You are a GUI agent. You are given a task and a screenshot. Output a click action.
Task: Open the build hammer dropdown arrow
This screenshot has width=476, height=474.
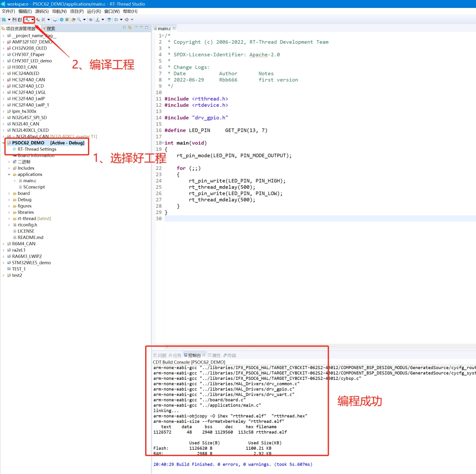coord(33,19)
